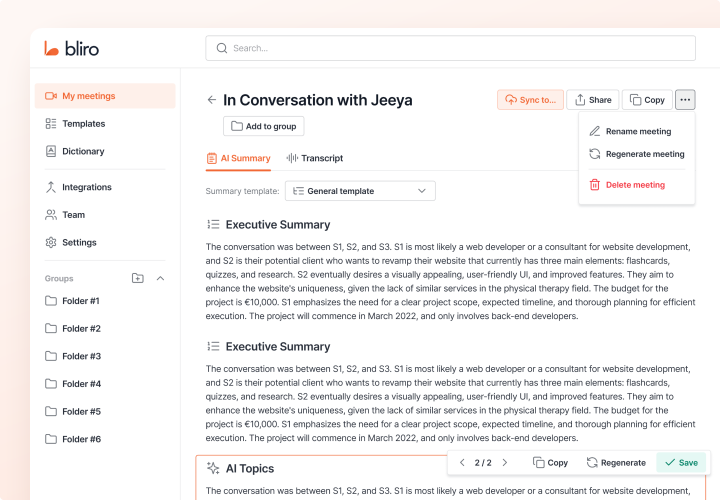
Task: Click the second Executive Summary list icon
Action: (x=213, y=346)
